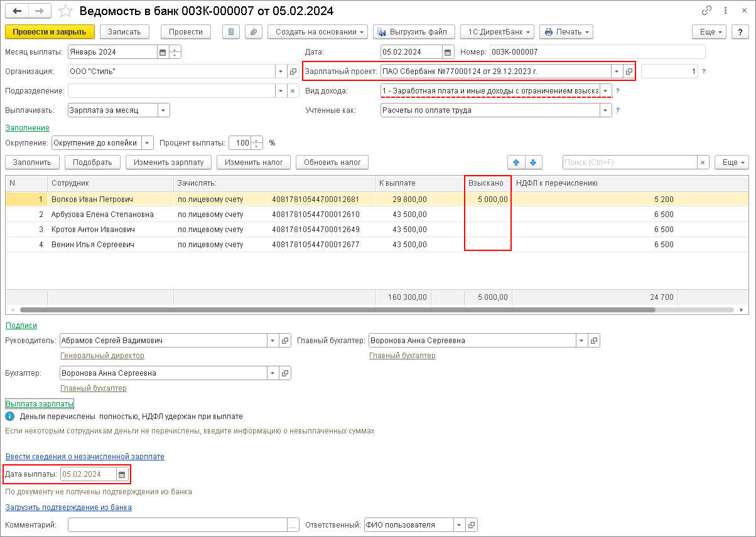Move row up with arrow icon
This screenshot has height=537, width=756.
click(x=517, y=162)
